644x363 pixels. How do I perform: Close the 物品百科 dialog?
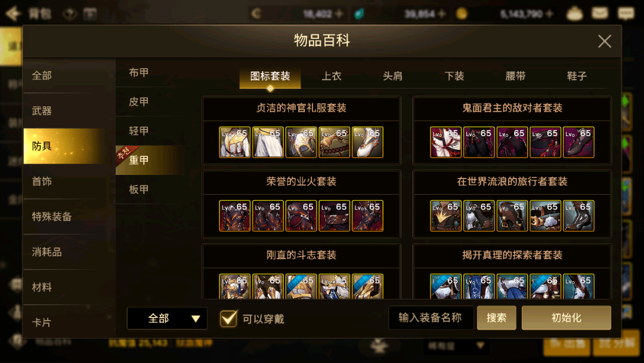pyautogui.click(x=604, y=41)
